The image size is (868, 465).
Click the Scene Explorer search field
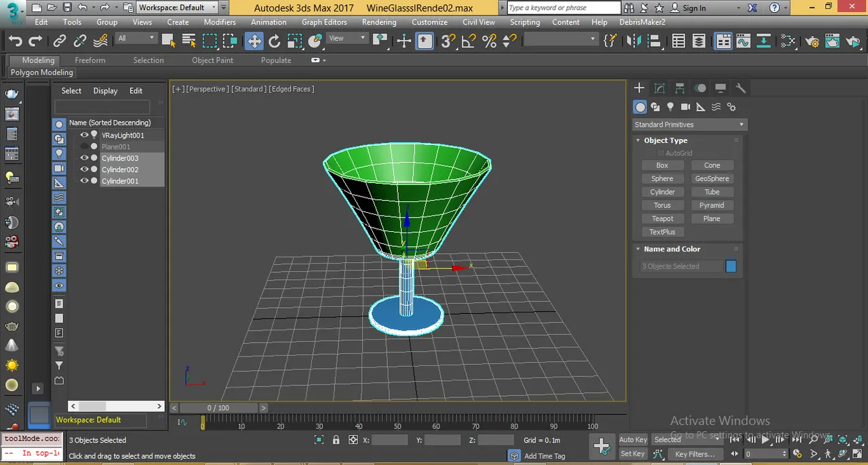pyautogui.click(x=102, y=106)
